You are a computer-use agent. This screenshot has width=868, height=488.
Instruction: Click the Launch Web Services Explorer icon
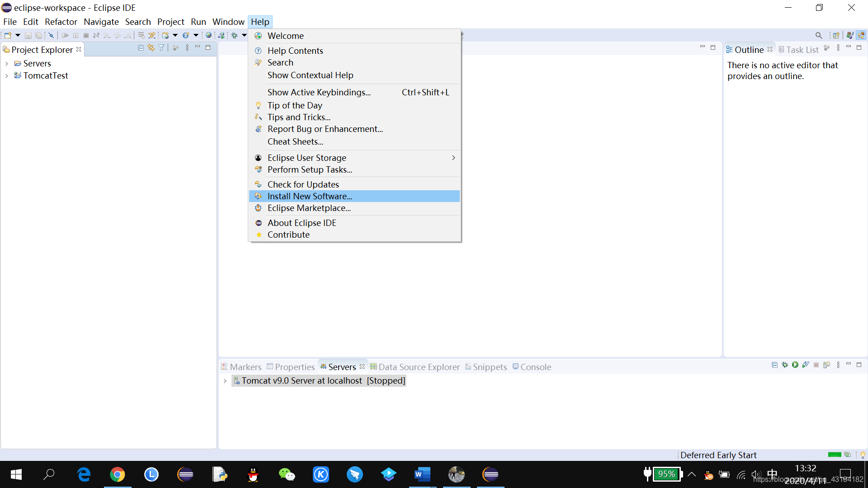221,35
